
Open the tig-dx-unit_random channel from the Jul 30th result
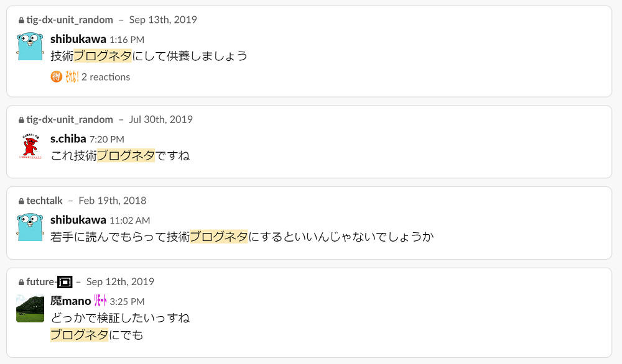coord(70,120)
